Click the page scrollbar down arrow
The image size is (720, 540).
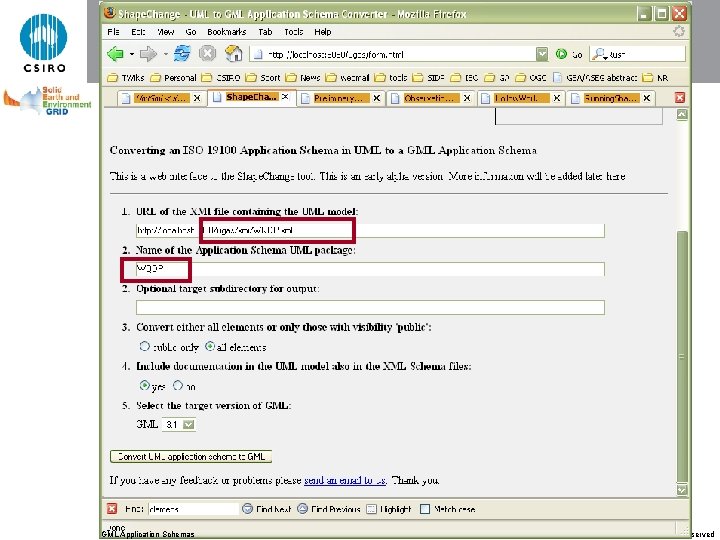[682, 489]
